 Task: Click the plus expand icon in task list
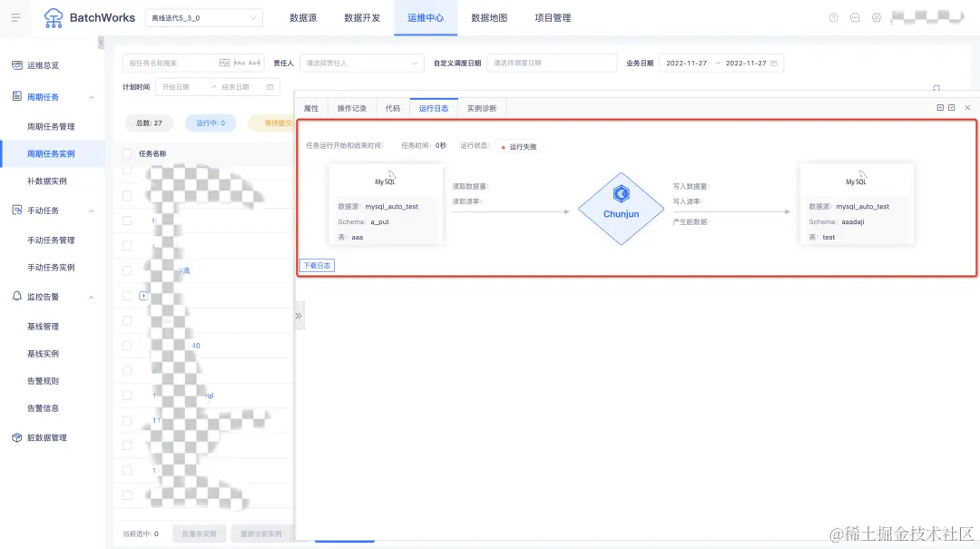tap(143, 296)
